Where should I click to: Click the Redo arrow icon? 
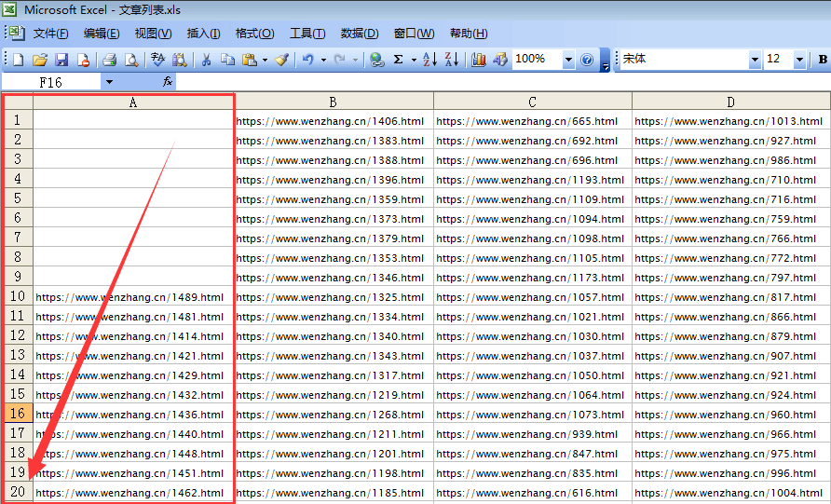[340, 60]
